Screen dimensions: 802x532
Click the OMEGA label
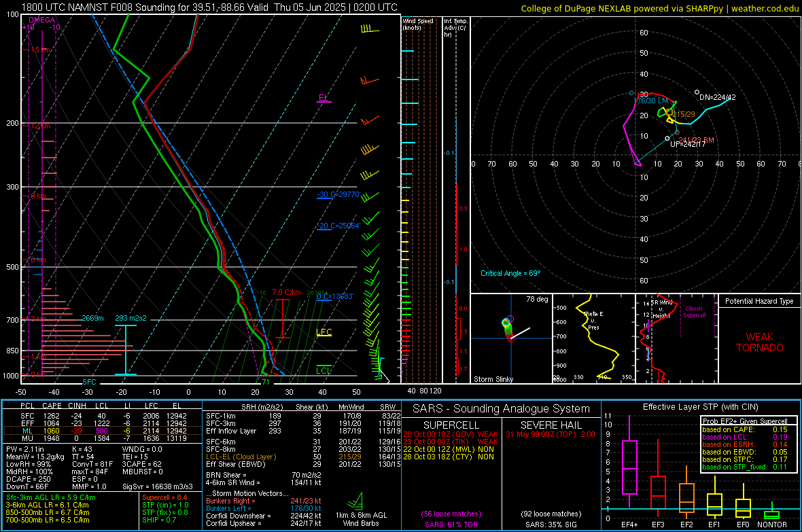tap(42, 20)
